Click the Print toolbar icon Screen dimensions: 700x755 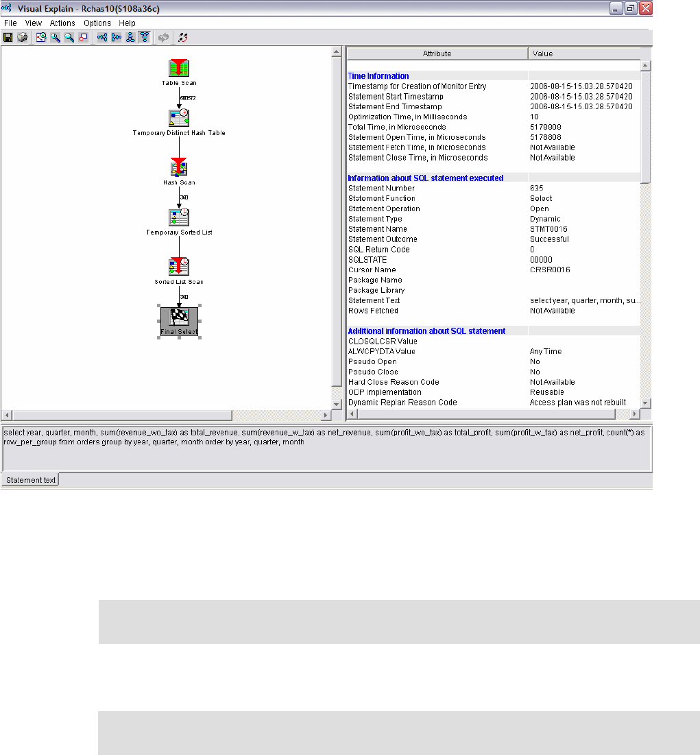pyautogui.click(x=22, y=37)
